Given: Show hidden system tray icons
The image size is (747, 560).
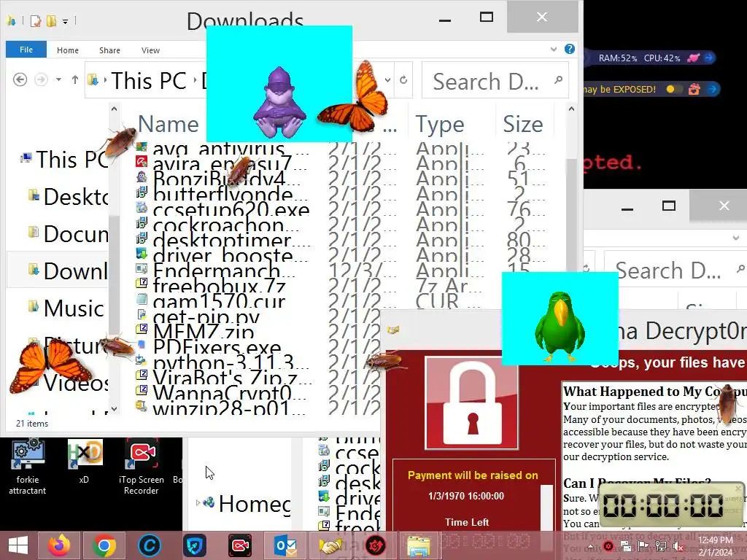Looking at the screenshot, I should point(590,546).
